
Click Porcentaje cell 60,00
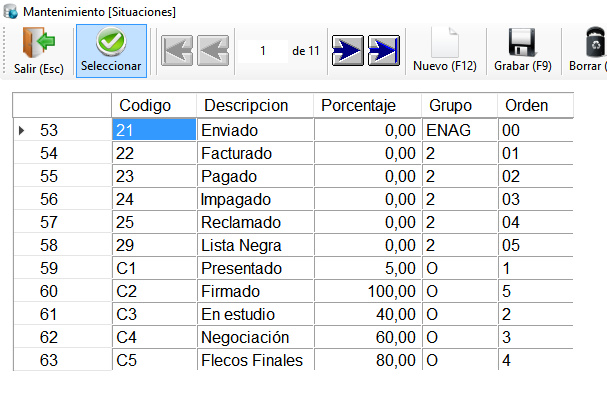368,337
